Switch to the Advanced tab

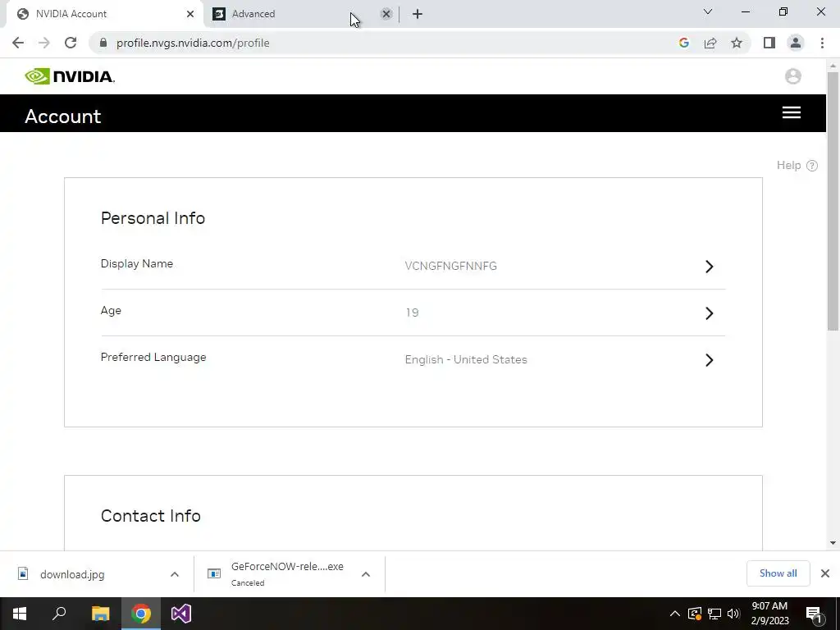coord(303,14)
